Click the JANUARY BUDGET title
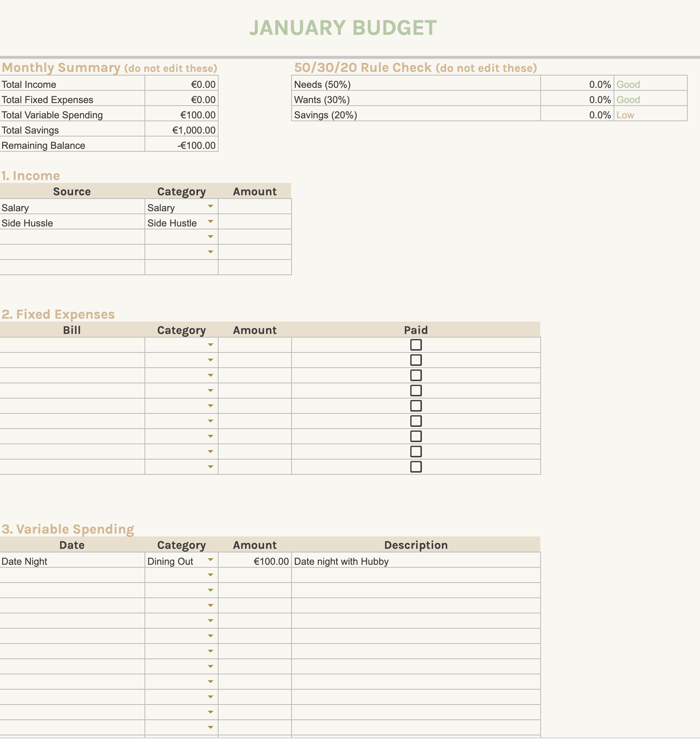Image resolution: width=700 pixels, height=739 pixels. pyautogui.click(x=342, y=28)
